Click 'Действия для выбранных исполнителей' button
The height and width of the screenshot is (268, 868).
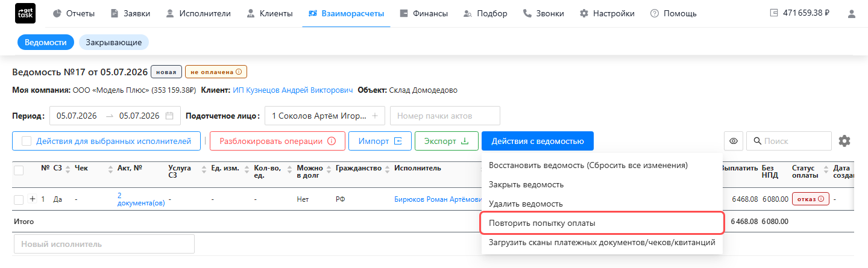(x=106, y=141)
